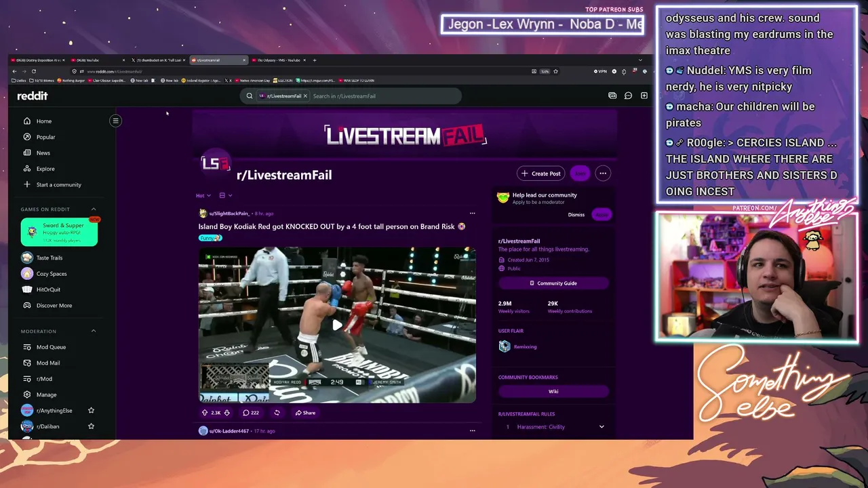
Task: Open the Native American Day bookmark
Action: click(253, 81)
